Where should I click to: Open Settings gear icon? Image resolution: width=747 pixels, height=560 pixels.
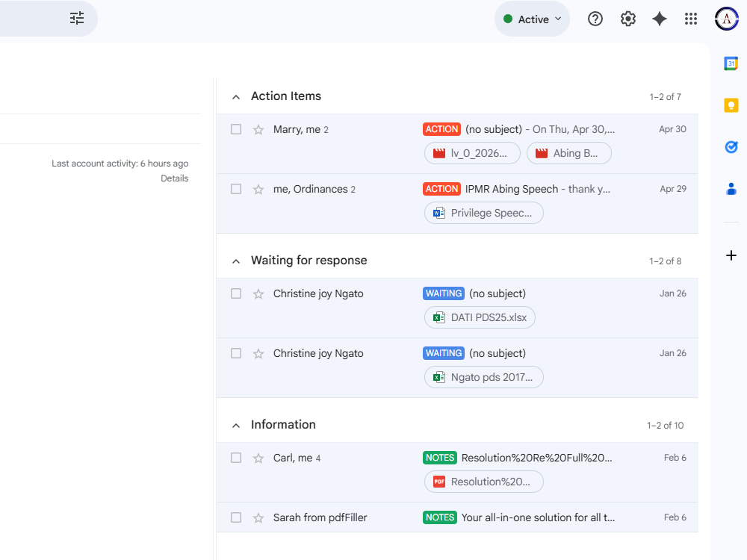(x=628, y=19)
